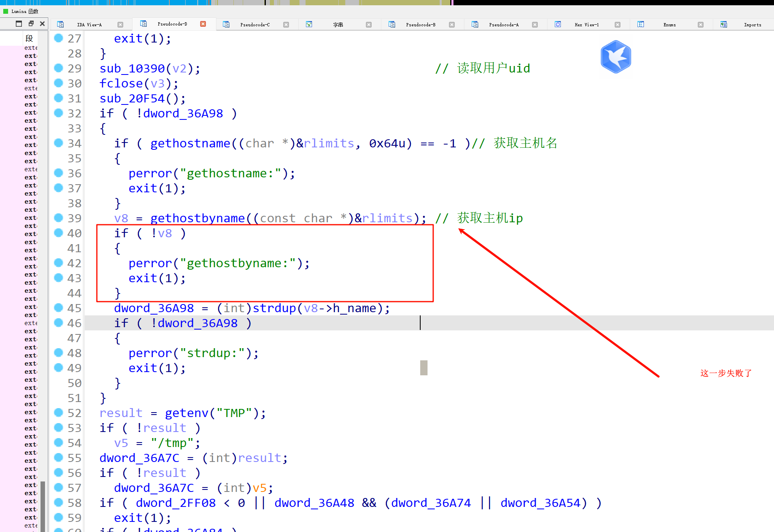
Task: Close the left segments panel
Action: [x=42, y=23]
